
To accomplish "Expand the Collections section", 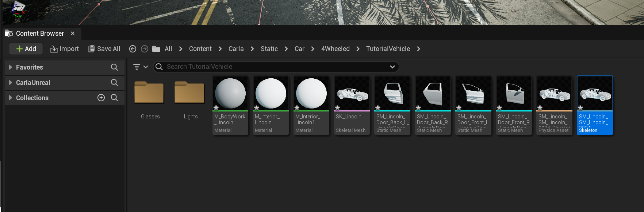I will (11, 98).
